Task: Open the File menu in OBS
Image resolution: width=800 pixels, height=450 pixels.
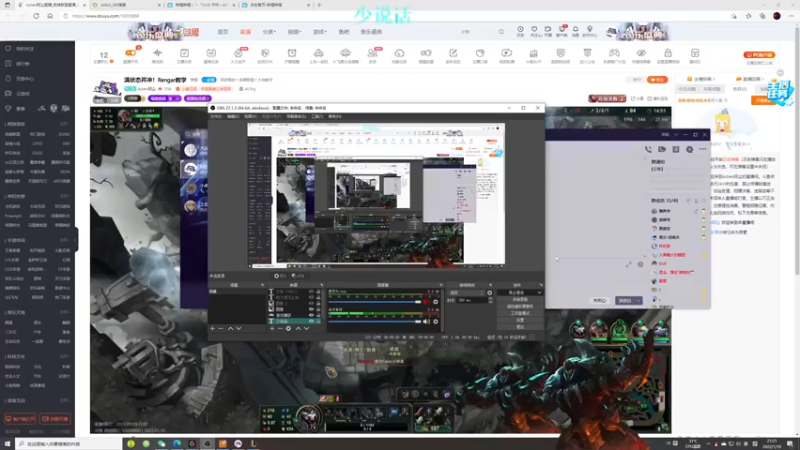Action: [x=216, y=116]
